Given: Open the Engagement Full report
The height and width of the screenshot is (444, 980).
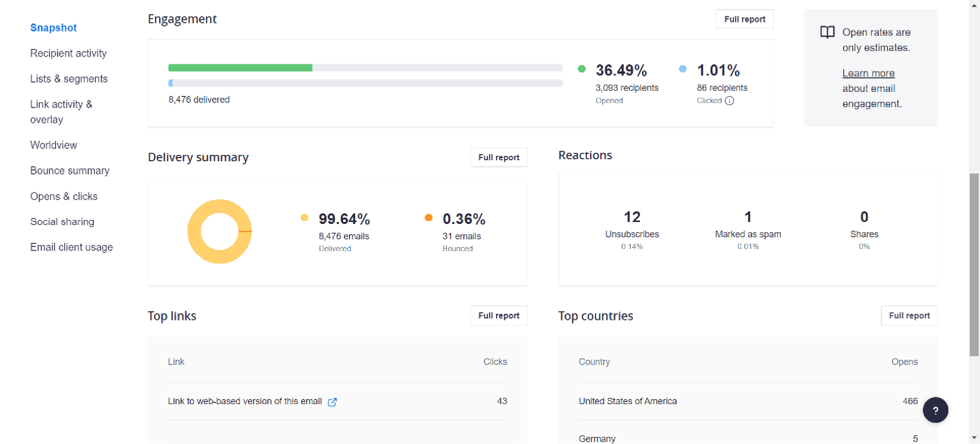Looking at the screenshot, I should [x=744, y=19].
